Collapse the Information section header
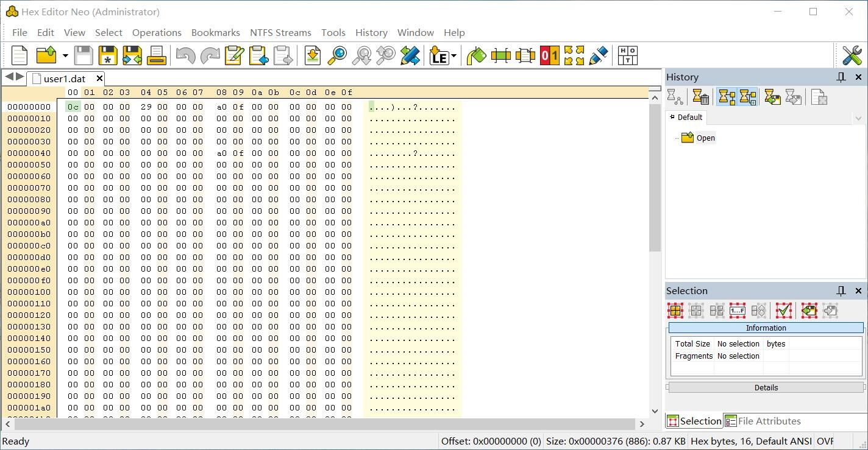 766,328
